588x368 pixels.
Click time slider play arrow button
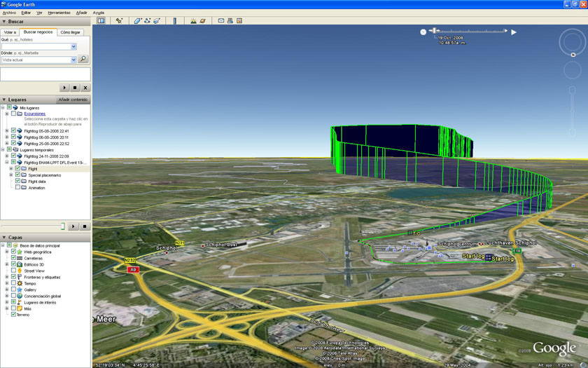coord(514,32)
